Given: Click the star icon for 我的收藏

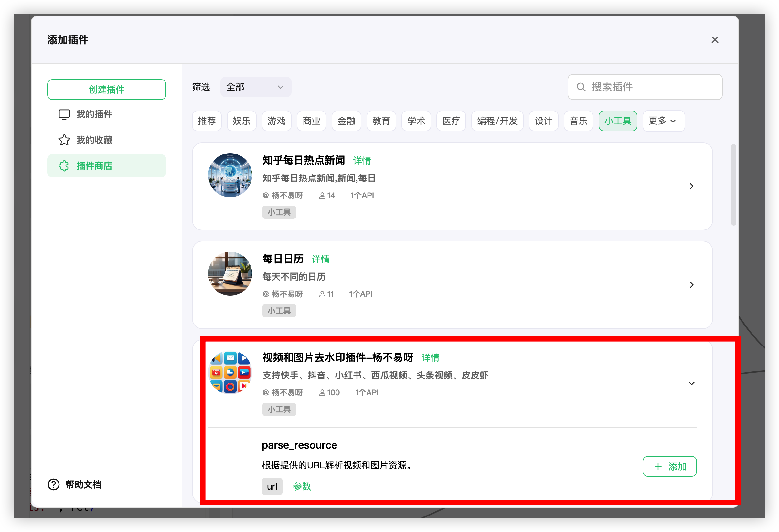Looking at the screenshot, I should 64,140.
